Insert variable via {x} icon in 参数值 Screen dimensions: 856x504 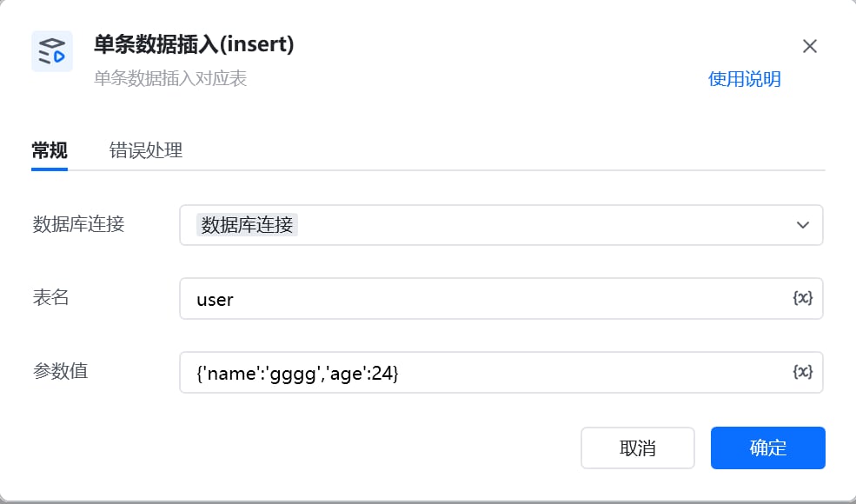coord(802,372)
